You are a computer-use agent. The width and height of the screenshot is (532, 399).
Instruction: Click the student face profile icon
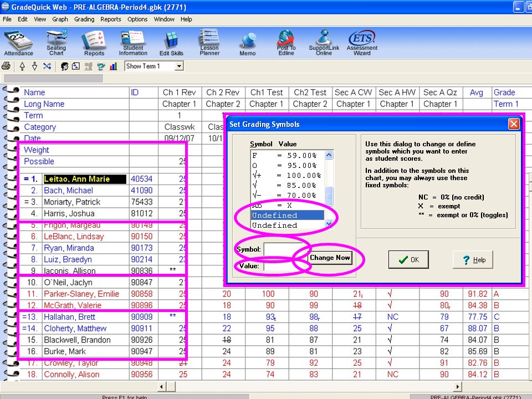point(64,66)
